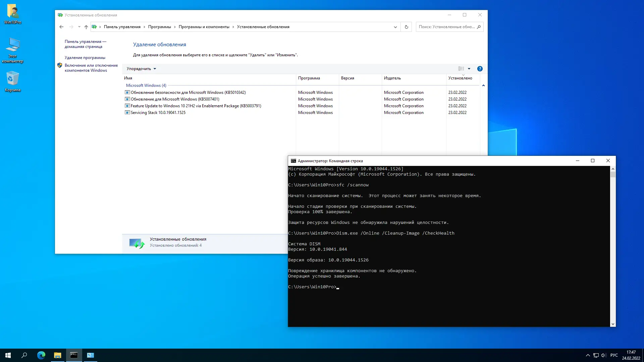Show hidden system tray icons
The image size is (644, 362).
pos(588,355)
